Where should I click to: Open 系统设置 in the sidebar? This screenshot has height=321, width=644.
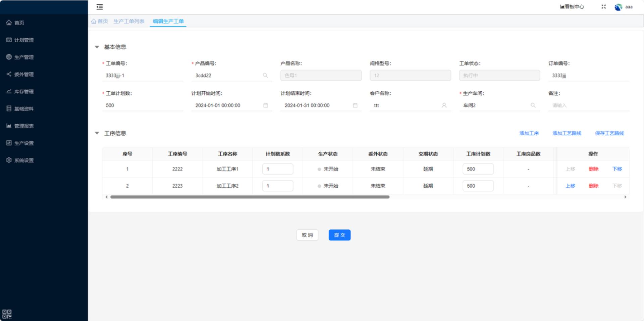(x=20, y=160)
